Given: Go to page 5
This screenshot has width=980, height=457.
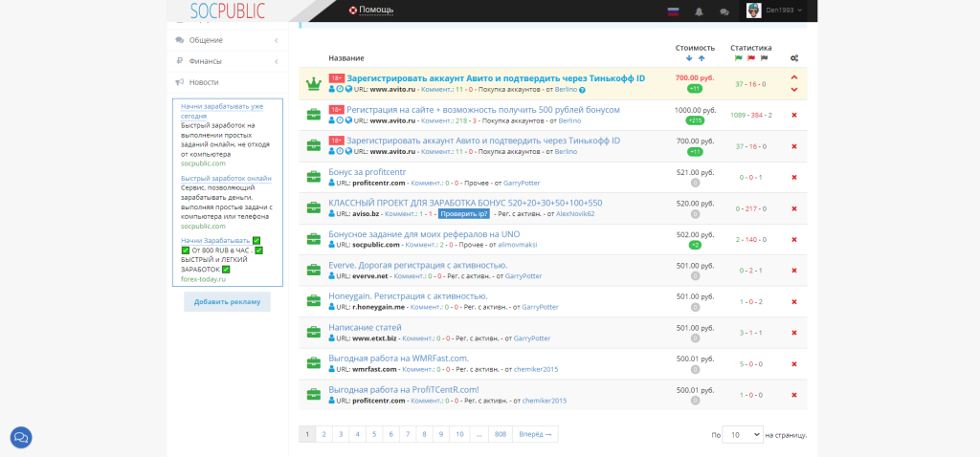Looking at the screenshot, I should [x=374, y=434].
